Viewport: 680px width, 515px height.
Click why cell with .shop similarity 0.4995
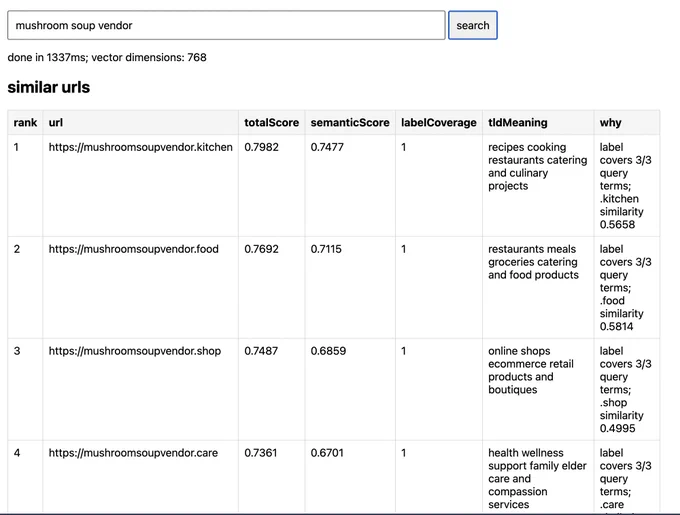627,390
